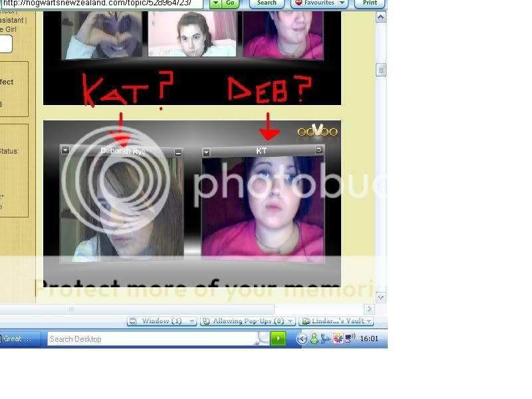Open the address bar history dropdown arrow

click(x=215, y=3)
